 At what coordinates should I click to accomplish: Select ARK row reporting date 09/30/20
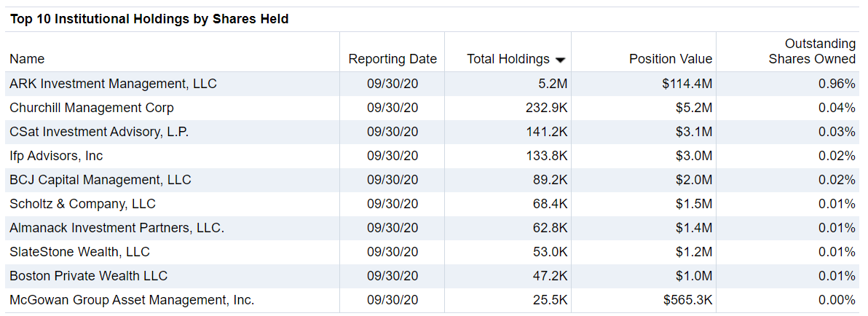392,84
